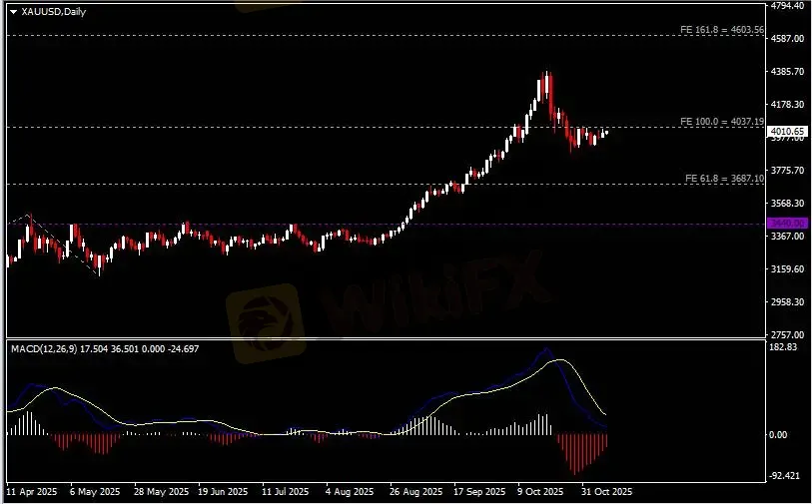Open the XAUUSD,Daily chart menu arrow
The width and height of the screenshot is (812, 504).
pos(13,12)
